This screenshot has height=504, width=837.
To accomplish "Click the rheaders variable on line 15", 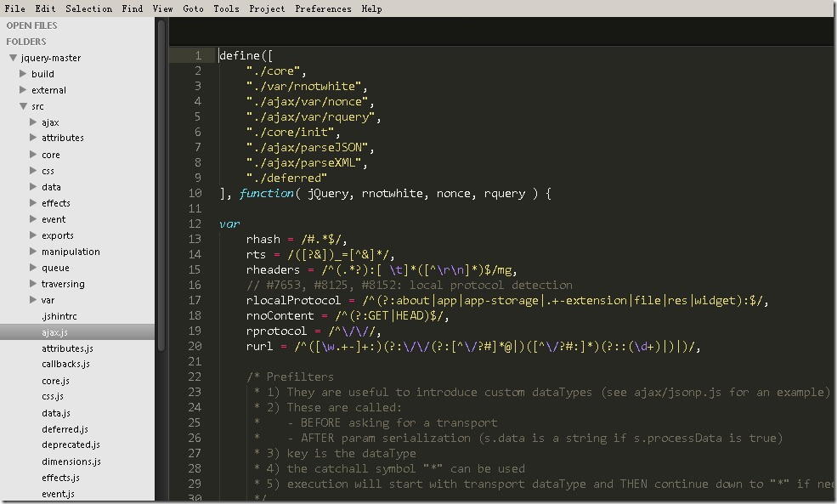I will click(x=273, y=270).
